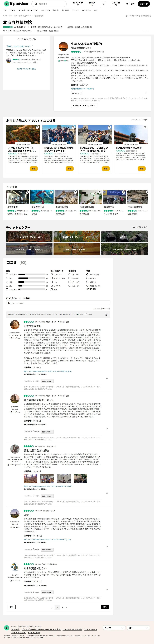154x644 pixels.
Task: Check the 3月～5月 season filter
Action: 70,275
